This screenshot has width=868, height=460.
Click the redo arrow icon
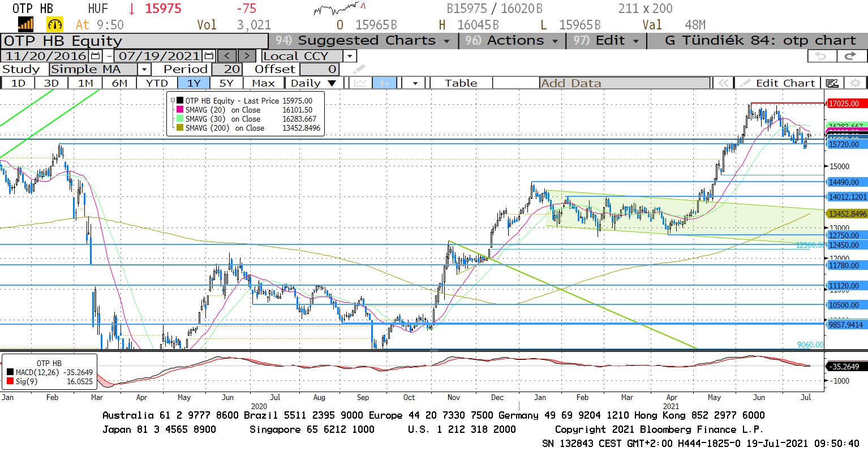(x=850, y=56)
